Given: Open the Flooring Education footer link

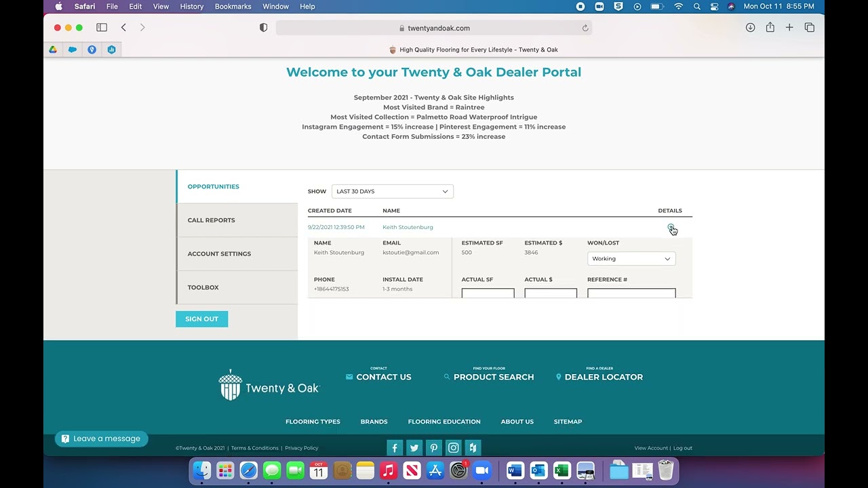Looking at the screenshot, I should click(x=444, y=422).
